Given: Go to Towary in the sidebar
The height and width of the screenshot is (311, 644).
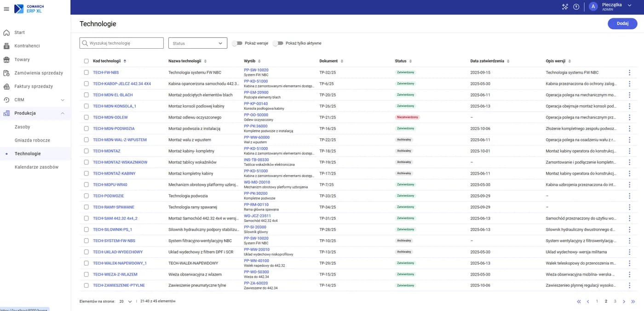Looking at the screenshot, I should [x=22, y=60].
